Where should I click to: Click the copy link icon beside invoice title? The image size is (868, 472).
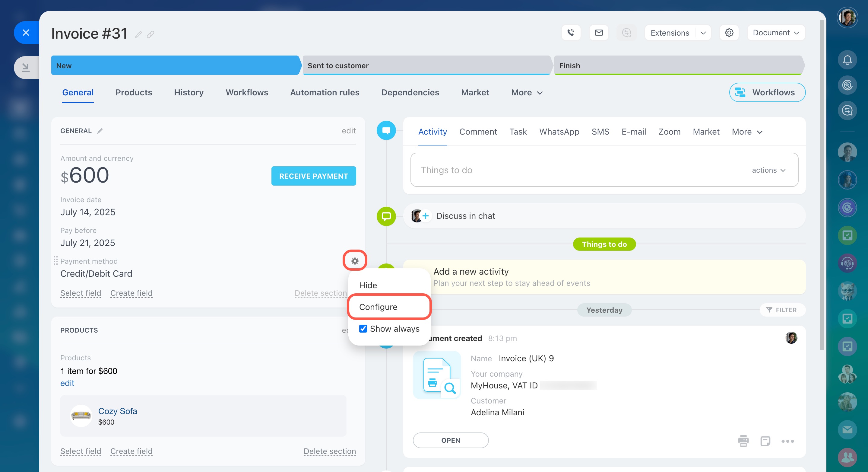pos(150,34)
